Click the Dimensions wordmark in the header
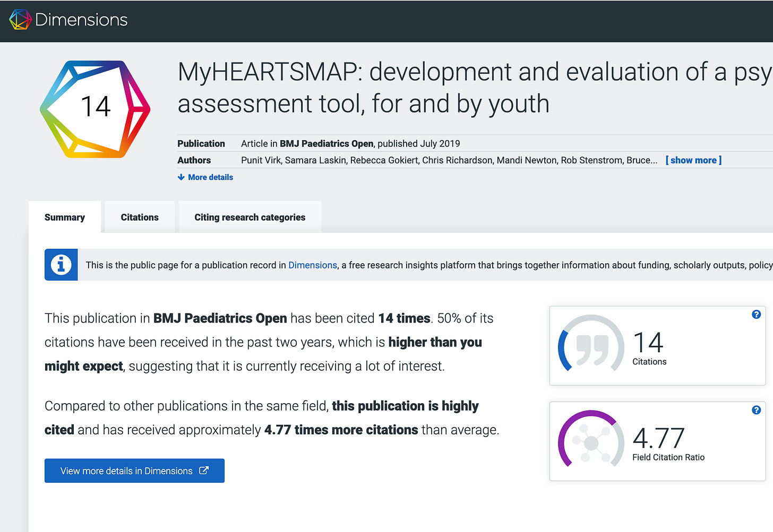 [x=81, y=20]
